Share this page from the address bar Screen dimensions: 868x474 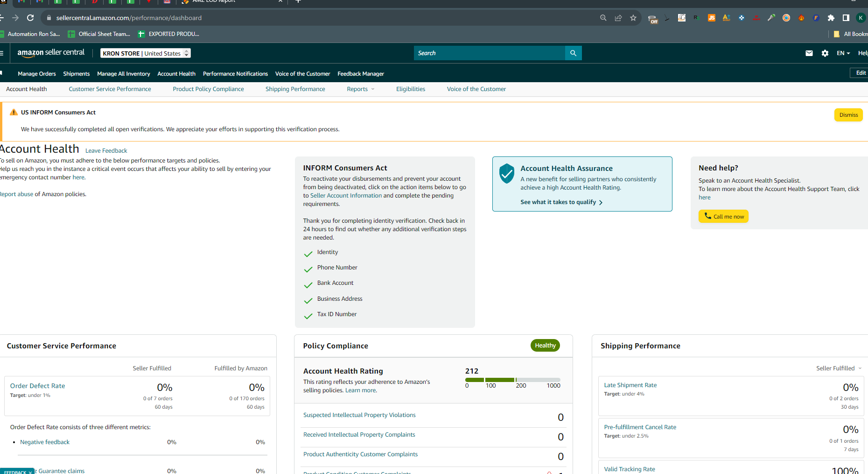click(618, 18)
